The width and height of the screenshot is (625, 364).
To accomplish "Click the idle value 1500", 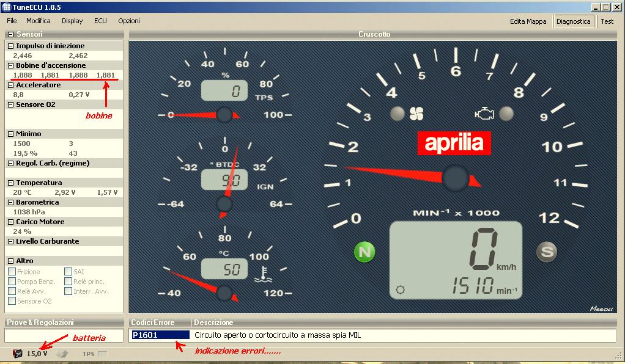I will pos(21,144).
